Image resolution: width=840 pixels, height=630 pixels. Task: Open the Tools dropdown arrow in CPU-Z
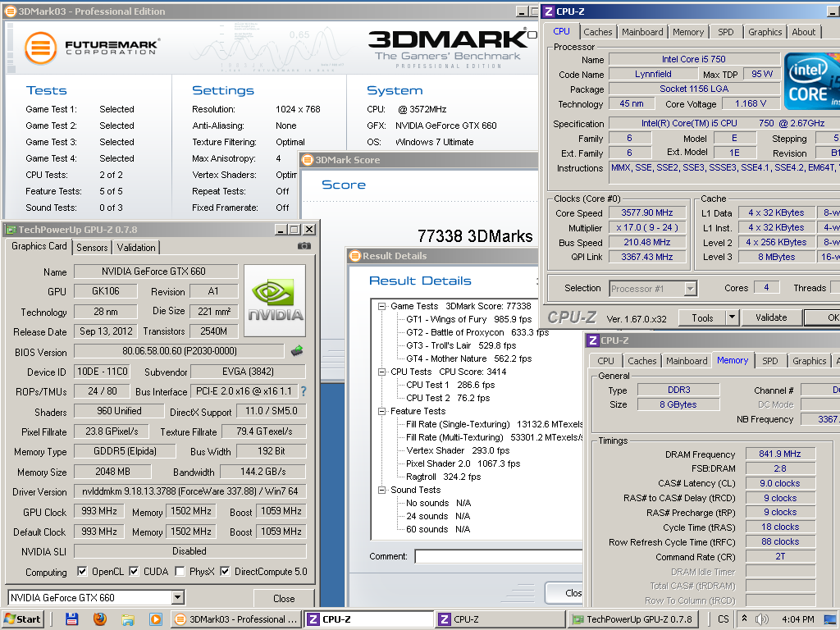pos(732,317)
